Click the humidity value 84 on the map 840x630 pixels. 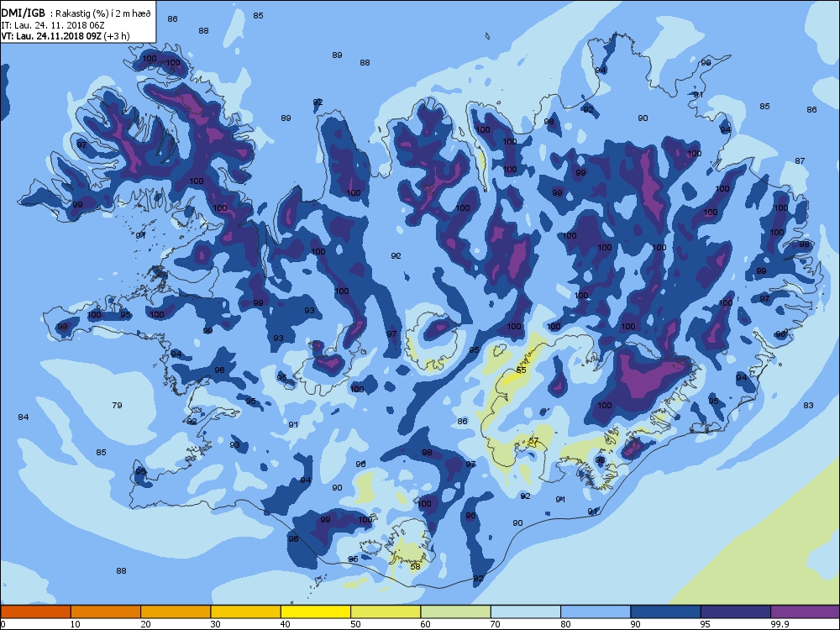(x=23, y=417)
